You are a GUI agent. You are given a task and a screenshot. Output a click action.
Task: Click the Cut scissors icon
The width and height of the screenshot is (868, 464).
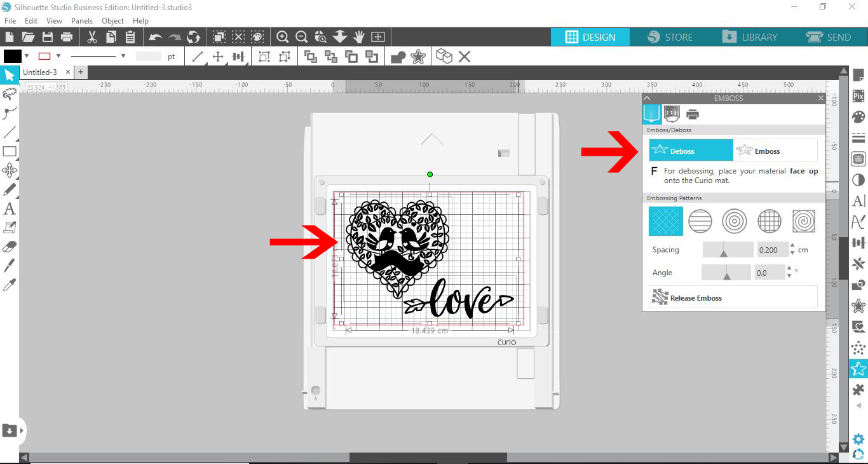pos(92,37)
